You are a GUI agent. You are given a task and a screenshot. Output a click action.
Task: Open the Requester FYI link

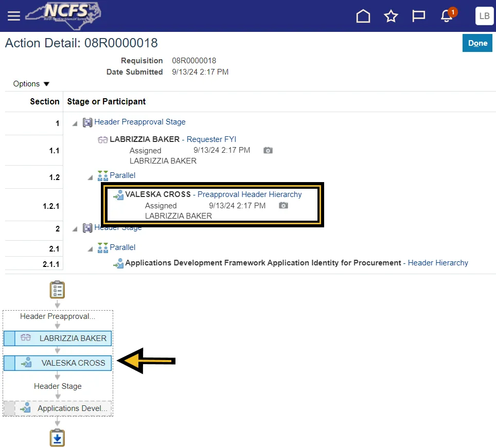pyautogui.click(x=211, y=139)
